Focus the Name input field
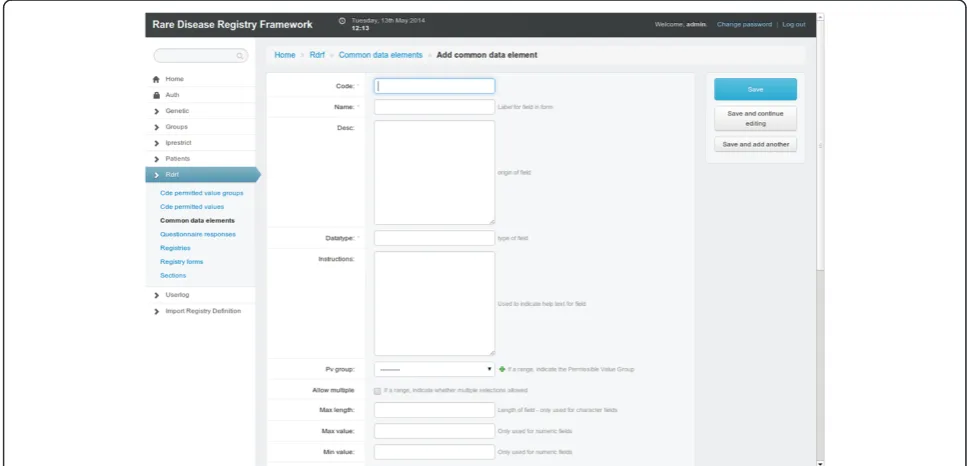 (x=434, y=107)
